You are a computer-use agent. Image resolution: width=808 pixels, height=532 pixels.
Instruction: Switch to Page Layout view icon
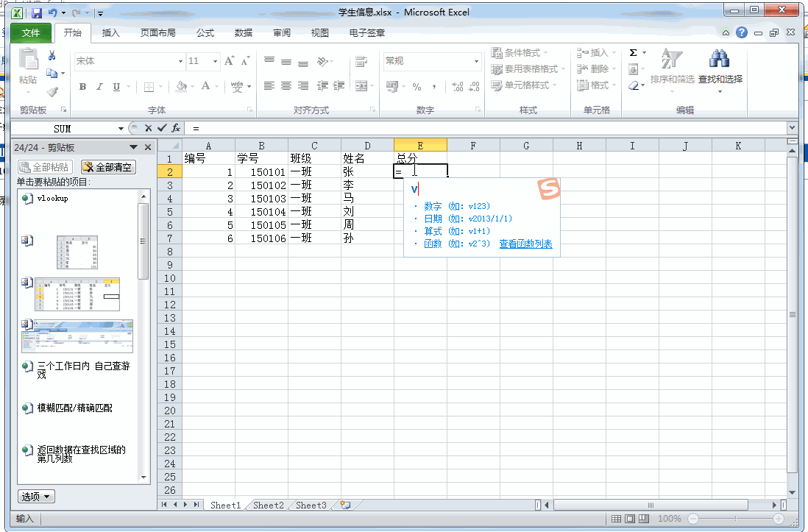[630, 519]
